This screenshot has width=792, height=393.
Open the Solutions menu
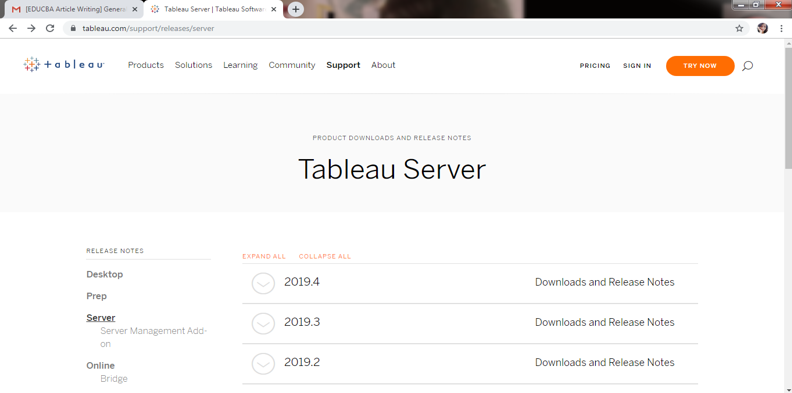pos(193,65)
